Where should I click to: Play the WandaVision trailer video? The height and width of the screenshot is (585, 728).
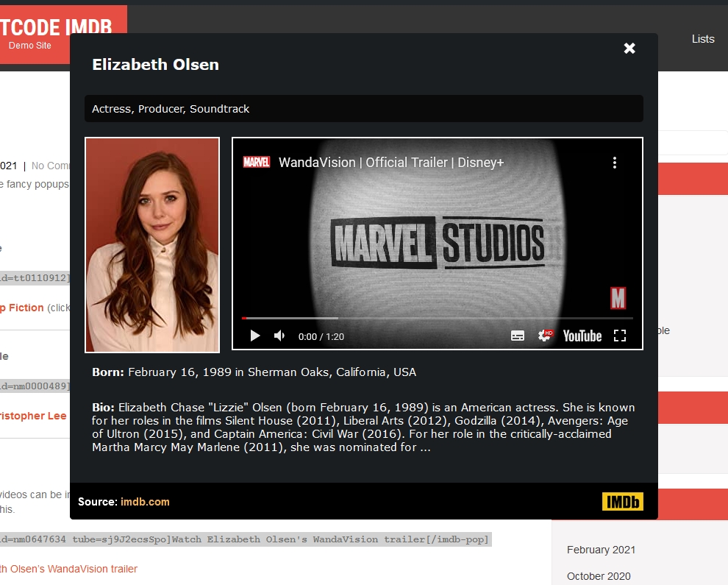255,336
